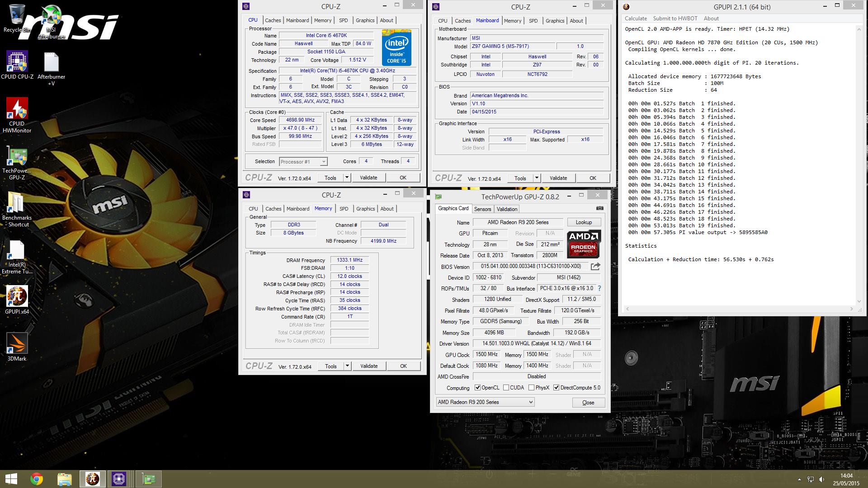Select the Afterburner +V file icon

pyautogui.click(x=51, y=69)
